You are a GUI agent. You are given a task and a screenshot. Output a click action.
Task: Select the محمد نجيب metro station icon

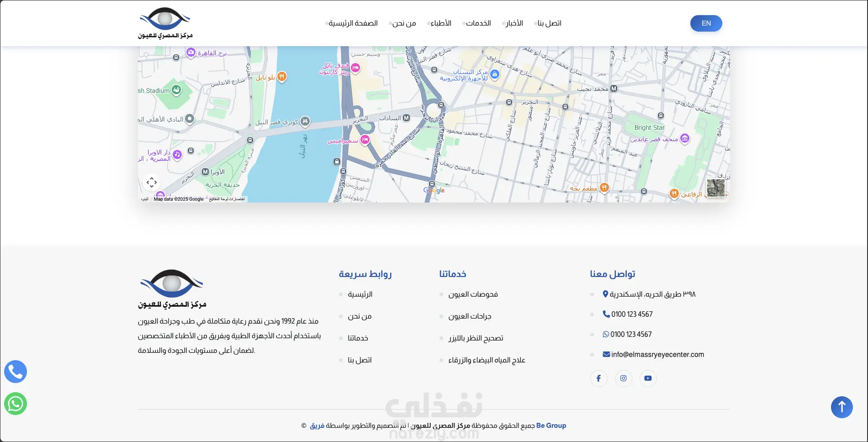point(614,89)
